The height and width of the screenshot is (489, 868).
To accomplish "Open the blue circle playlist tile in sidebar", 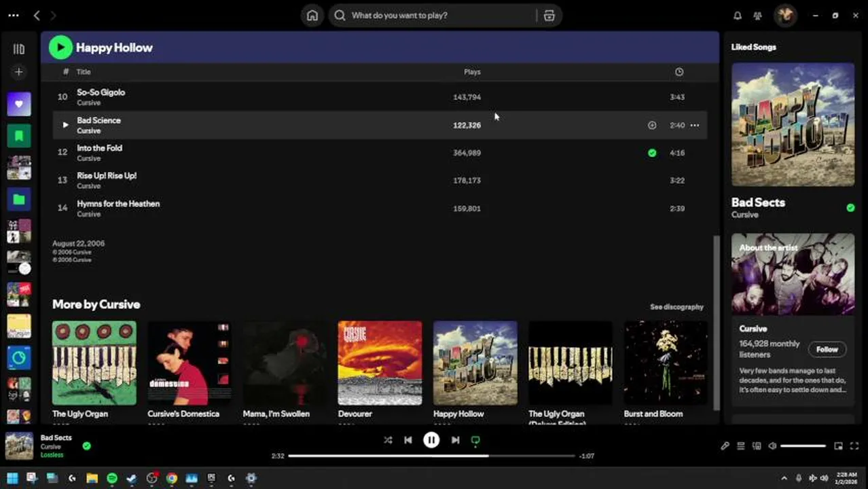I will (x=19, y=358).
